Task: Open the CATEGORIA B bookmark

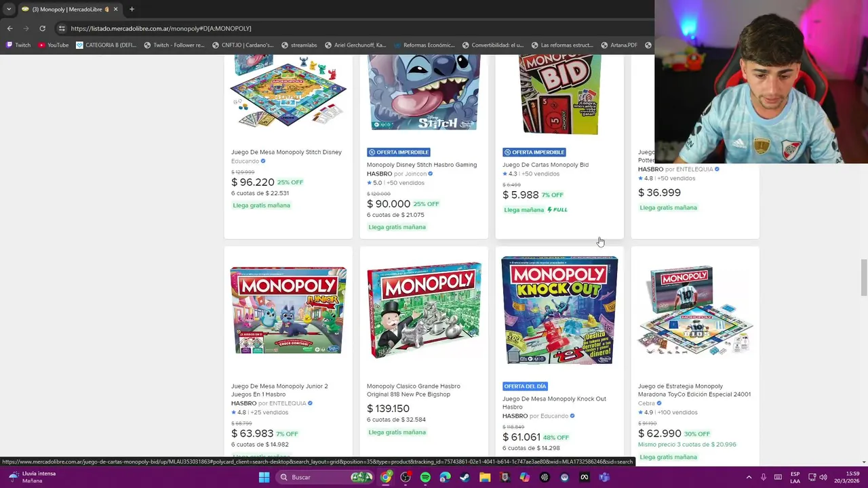Action: (x=106, y=45)
